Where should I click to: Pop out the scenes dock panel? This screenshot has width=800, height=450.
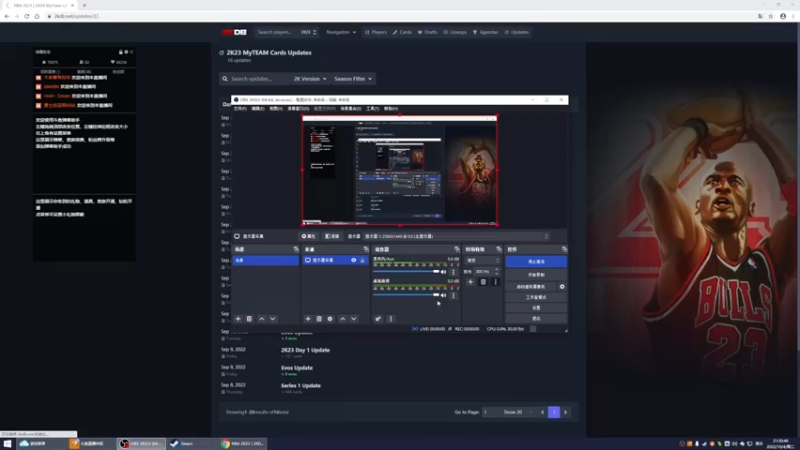click(x=296, y=249)
